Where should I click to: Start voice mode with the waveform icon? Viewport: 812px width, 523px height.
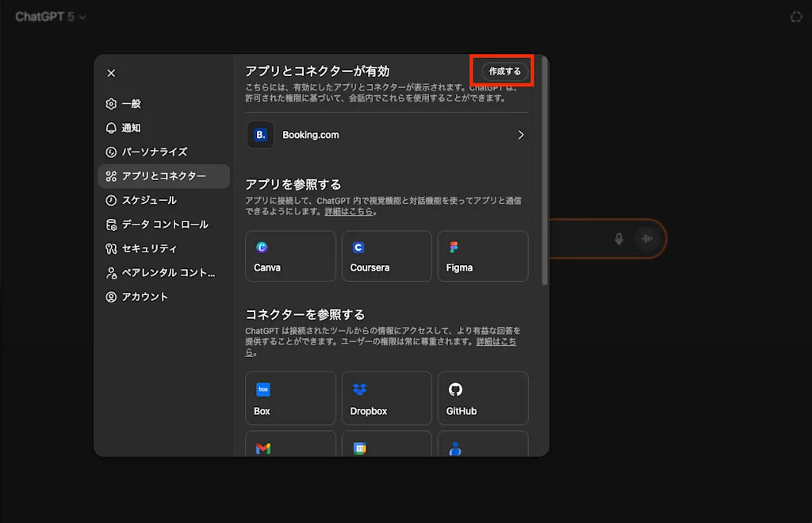[x=647, y=239]
